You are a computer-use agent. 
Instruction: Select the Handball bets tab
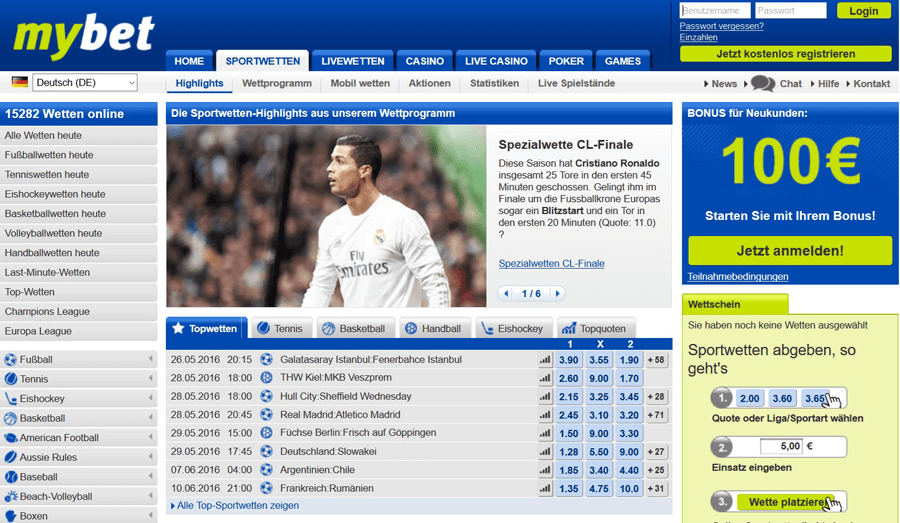[x=435, y=328]
